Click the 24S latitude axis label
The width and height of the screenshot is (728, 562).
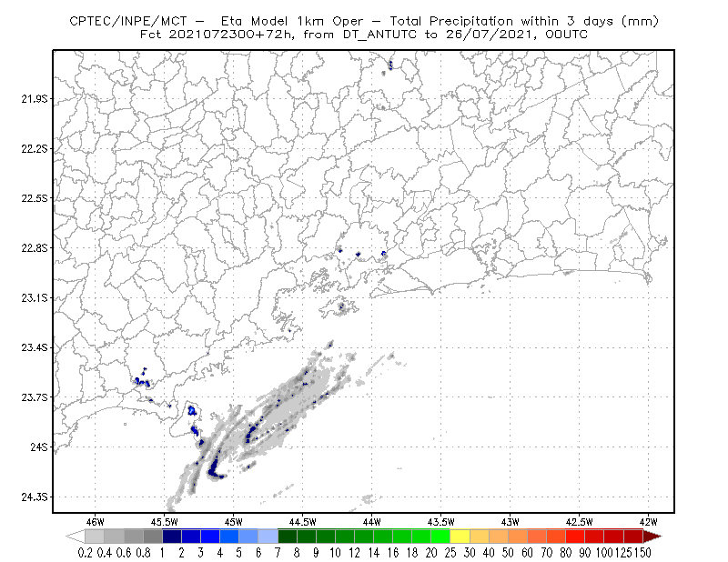tap(39, 447)
